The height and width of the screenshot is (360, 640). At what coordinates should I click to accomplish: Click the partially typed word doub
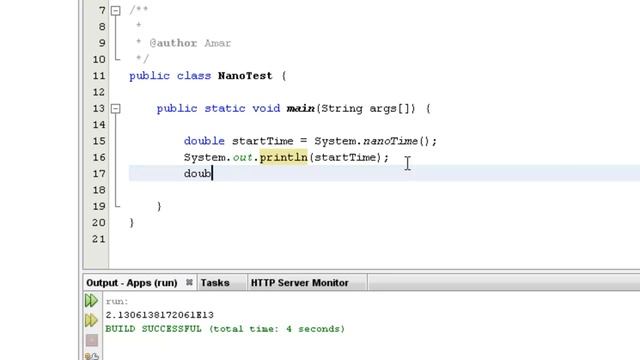click(198, 174)
